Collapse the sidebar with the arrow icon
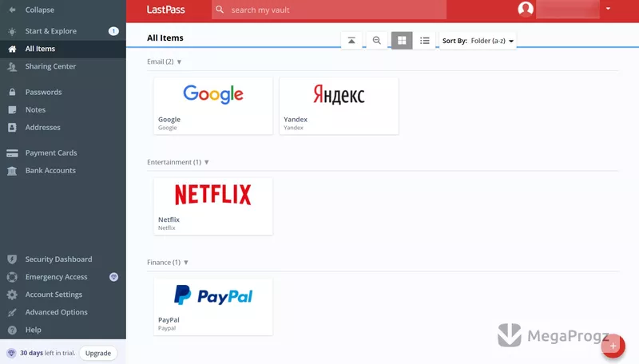639x364 pixels. pyautogui.click(x=12, y=10)
